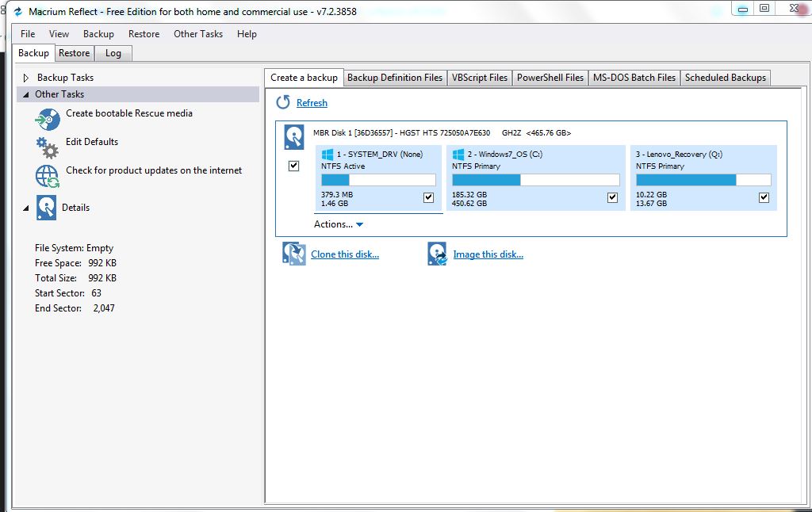
Task: Collapse the Other Tasks section
Action: coord(25,95)
